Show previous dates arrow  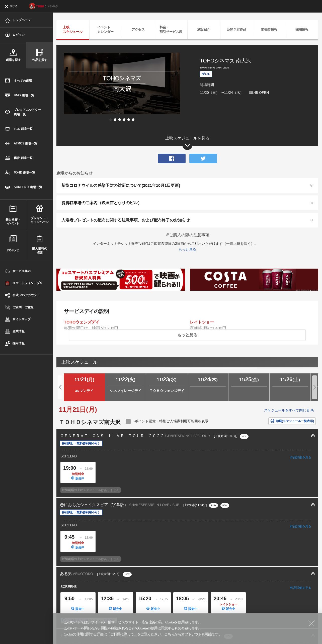(60, 387)
